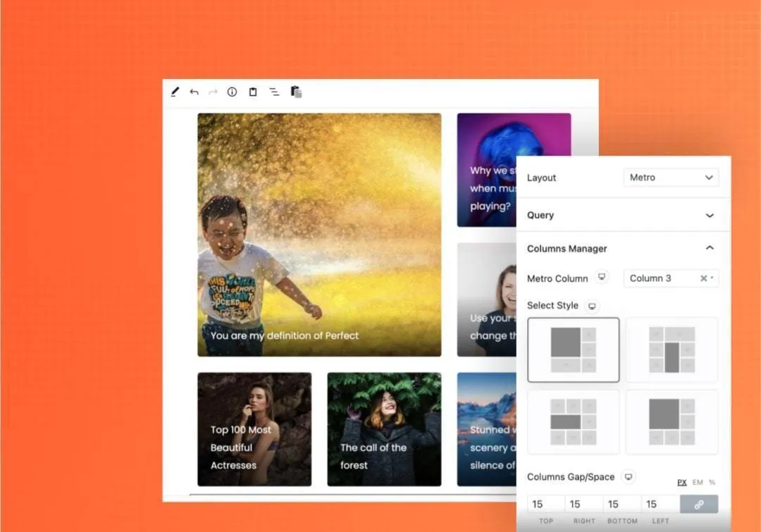Switch gap unit to EM
The image size is (761, 532).
(x=698, y=482)
